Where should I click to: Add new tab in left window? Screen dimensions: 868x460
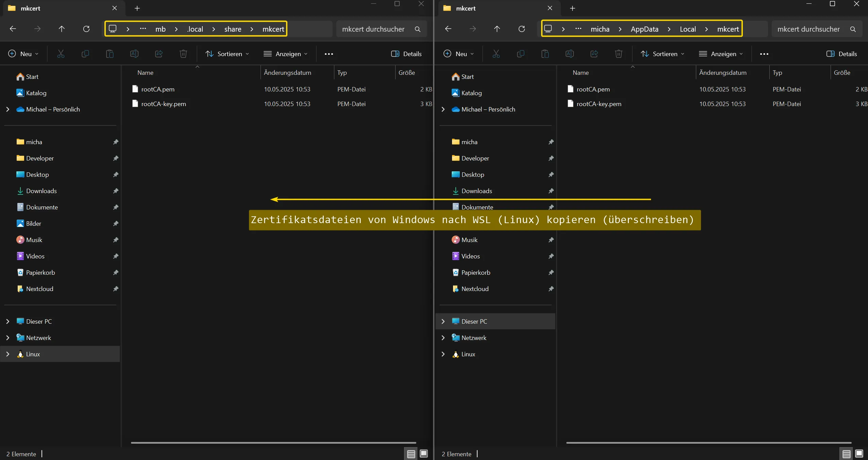(x=137, y=8)
